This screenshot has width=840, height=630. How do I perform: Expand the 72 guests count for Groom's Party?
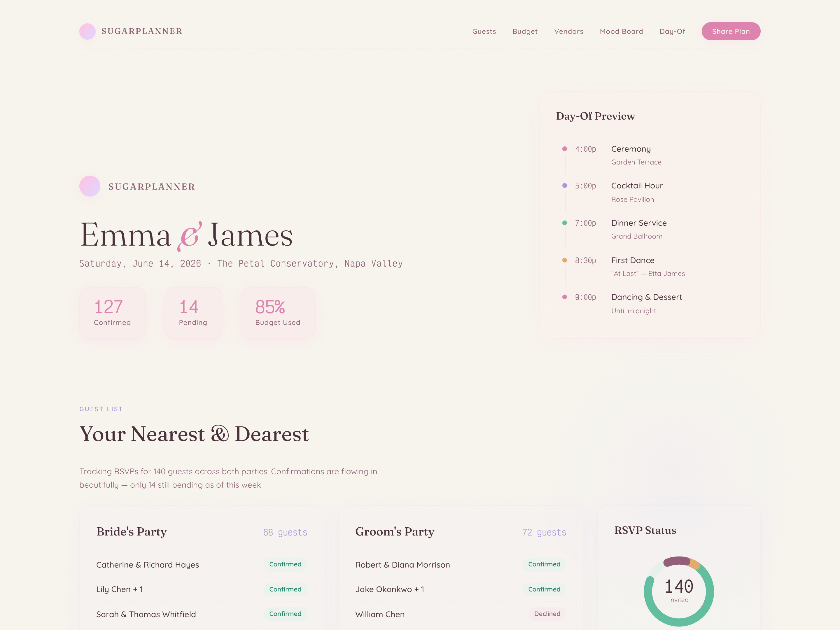click(x=544, y=532)
